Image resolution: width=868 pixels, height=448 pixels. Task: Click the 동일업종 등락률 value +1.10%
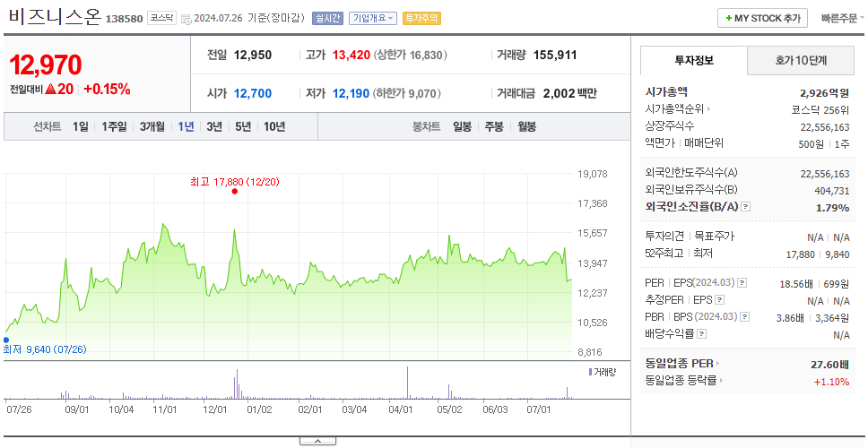coord(831,382)
